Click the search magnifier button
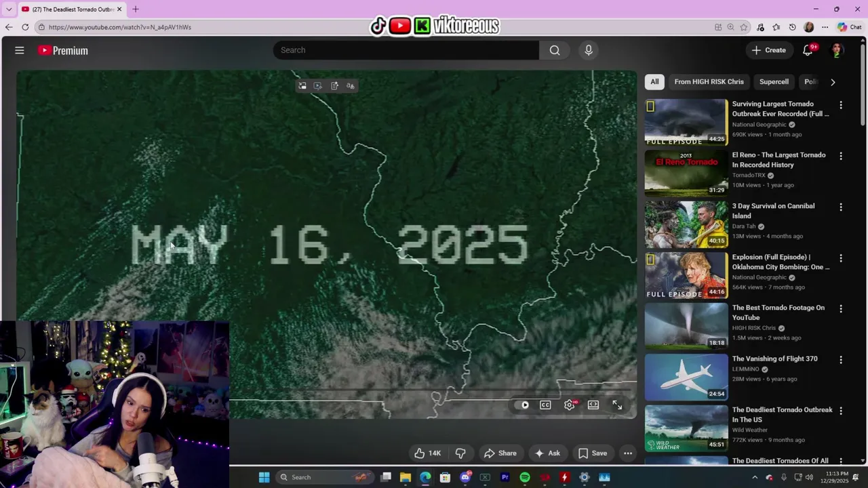Screen dimensions: 868x488 [555, 50]
